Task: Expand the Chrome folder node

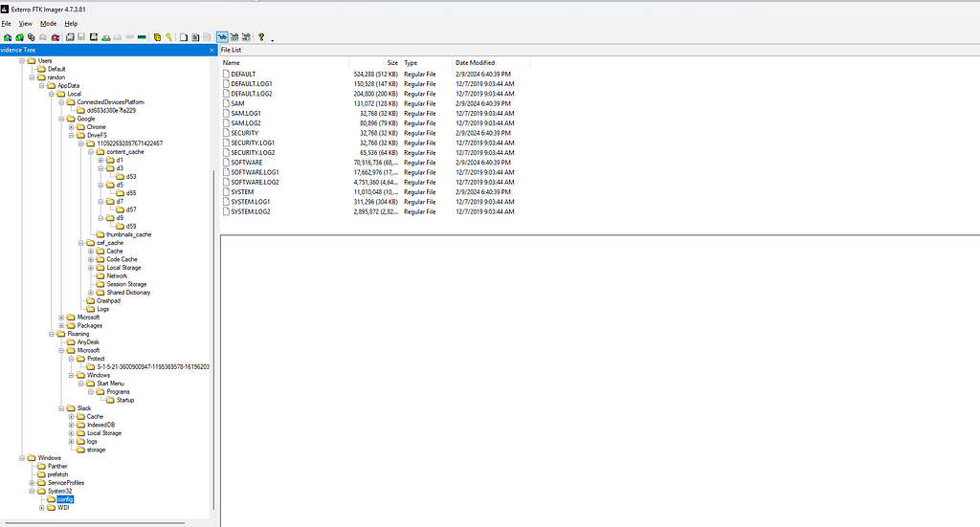Action: coord(71,127)
